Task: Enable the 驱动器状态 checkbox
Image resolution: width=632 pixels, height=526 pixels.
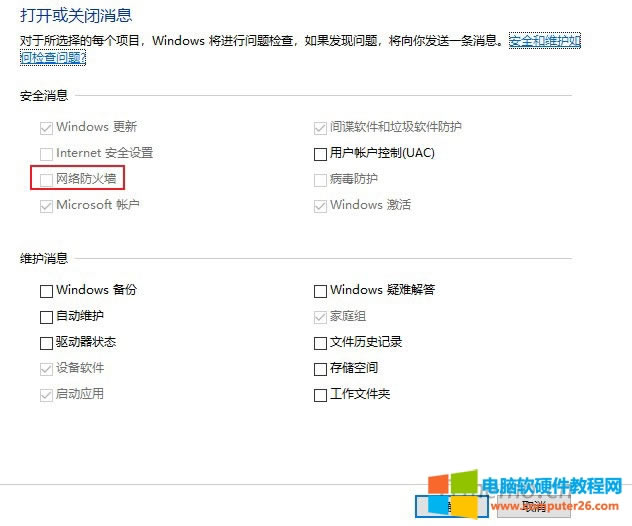Action: [46, 343]
